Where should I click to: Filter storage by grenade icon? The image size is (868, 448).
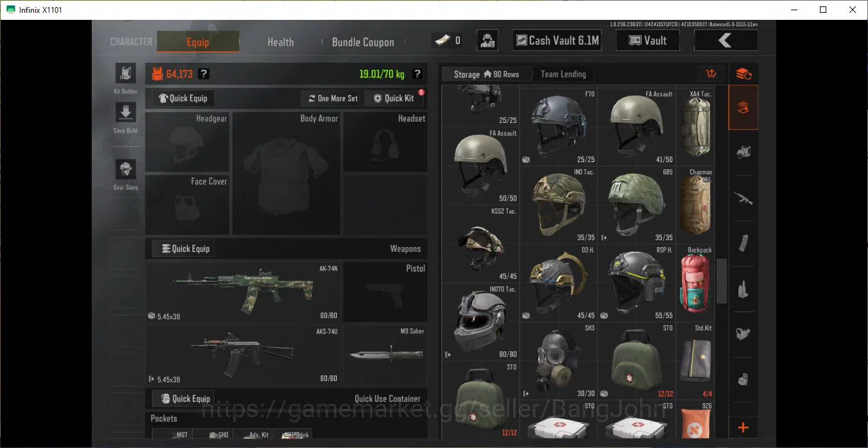pyautogui.click(x=744, y=379)
